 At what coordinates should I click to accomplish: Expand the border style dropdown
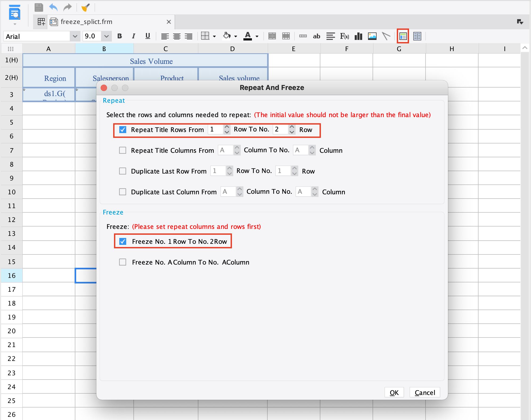click(214, 36)
